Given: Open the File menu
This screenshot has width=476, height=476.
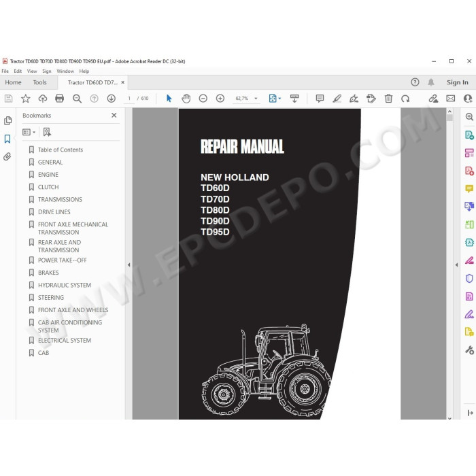Looking at the screenshot, I should (5, 71).
